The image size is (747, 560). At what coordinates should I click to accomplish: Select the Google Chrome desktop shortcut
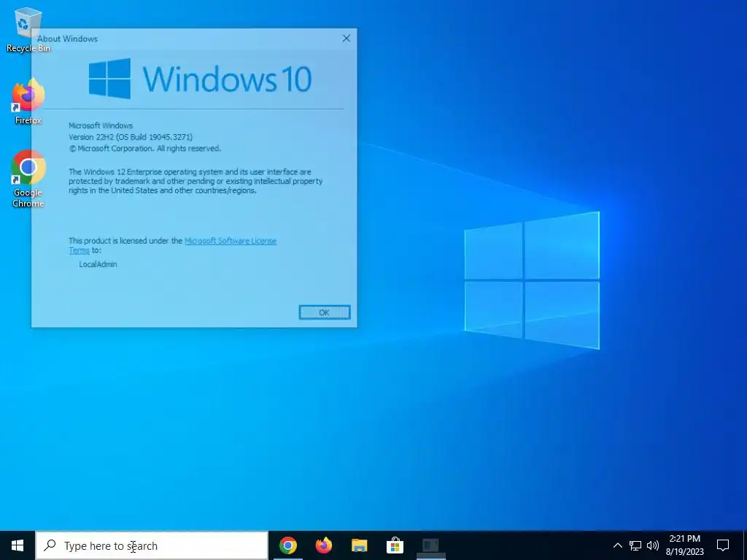pyautogui.click(x=28, y=179)
